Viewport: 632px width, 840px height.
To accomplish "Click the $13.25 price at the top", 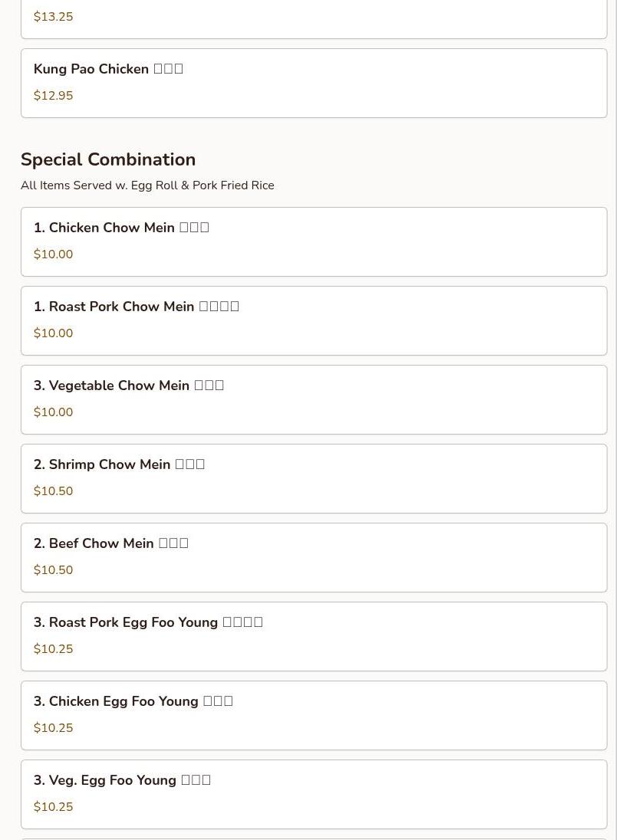I will click(x=53, y=17).
